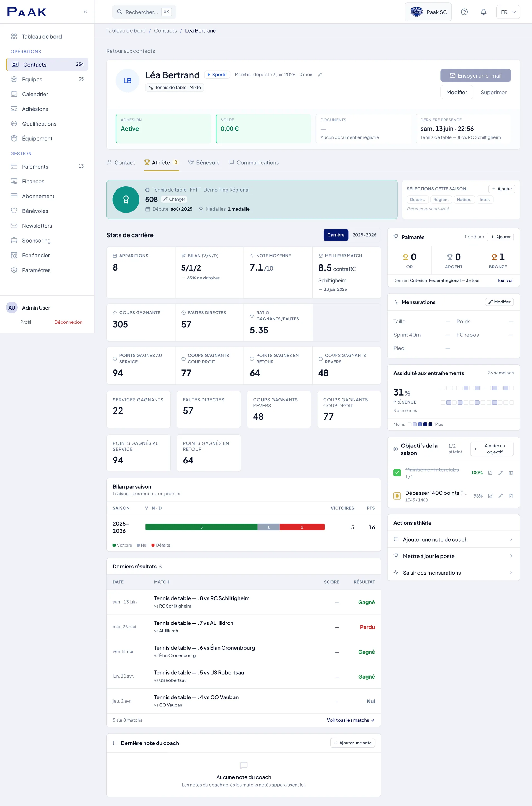The width and height of the screenshot is (532, 806).
Task: Uncheck the Maintien en Interclubs objective
Action: 397,473
